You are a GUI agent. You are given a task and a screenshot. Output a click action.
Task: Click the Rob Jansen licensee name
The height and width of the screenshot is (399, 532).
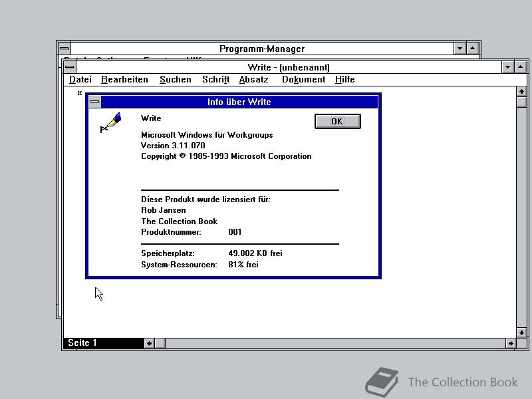tap(164, 210)
